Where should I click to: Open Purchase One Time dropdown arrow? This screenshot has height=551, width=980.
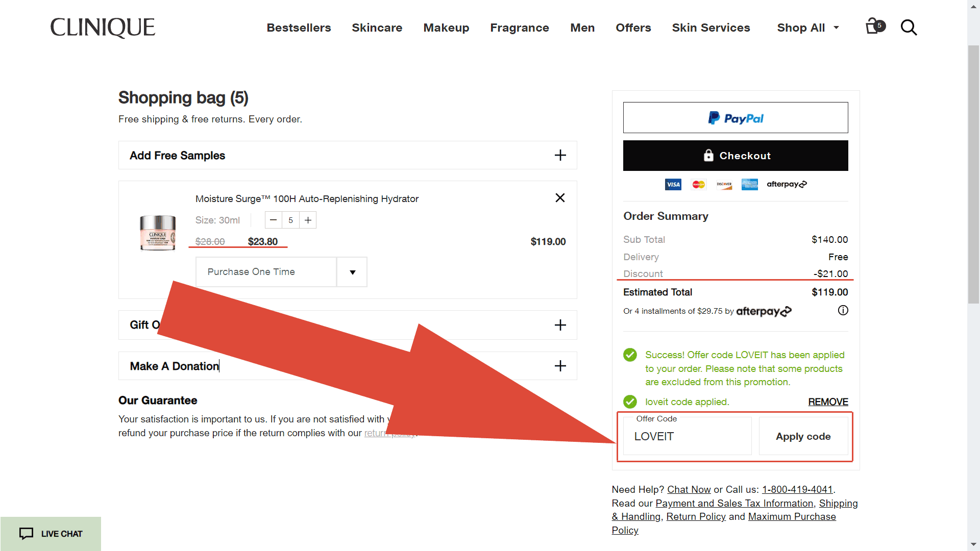point(352,272)
